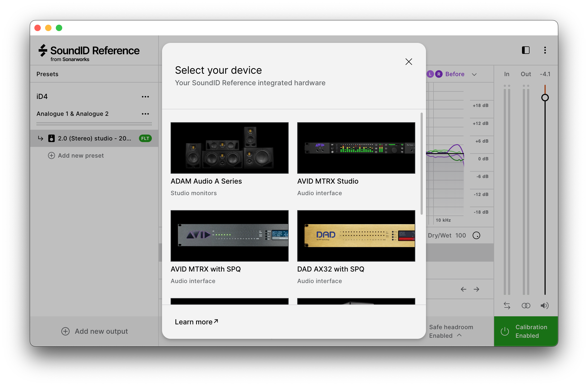Image resolution: width=588 pixels, height=386 pixels.
Task: Click the DAD AX32 with SPQ title
Action: tap(331, 269)
